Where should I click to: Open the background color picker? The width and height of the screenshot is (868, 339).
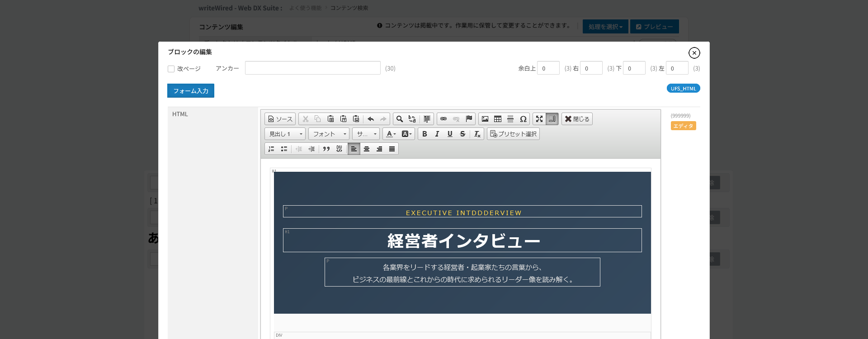pyautogui.click(x=407, y=134)
